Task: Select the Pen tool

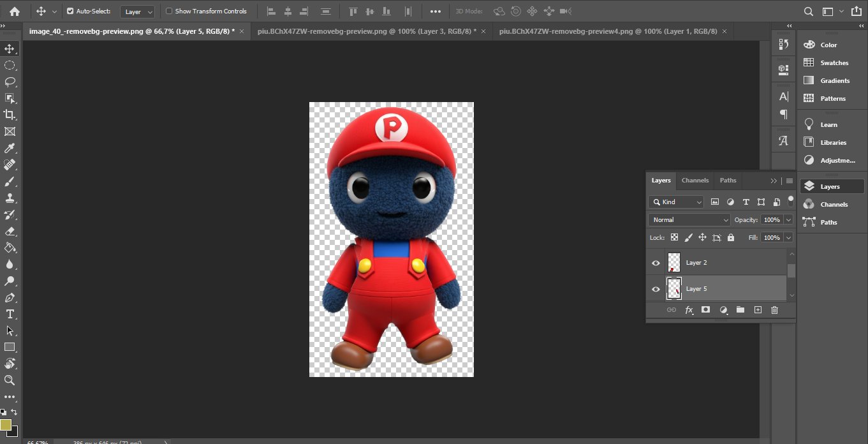Action: click(10, 297)
